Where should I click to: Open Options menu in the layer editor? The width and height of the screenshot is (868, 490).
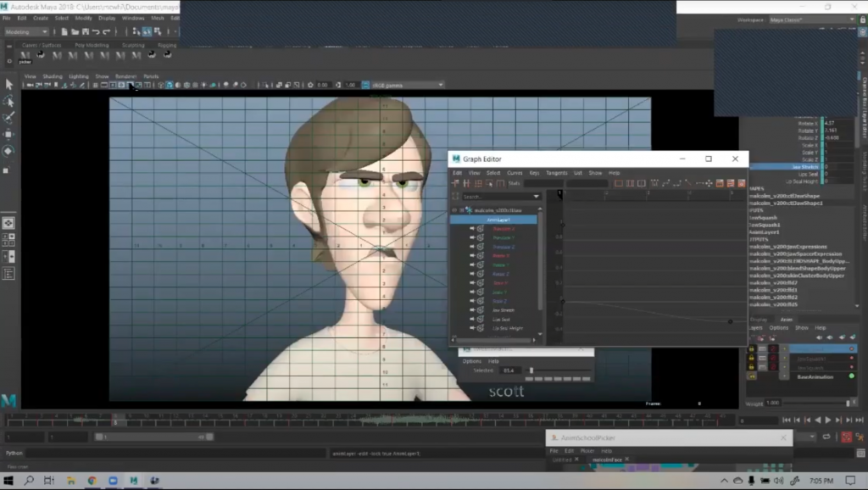pos(778,328)
